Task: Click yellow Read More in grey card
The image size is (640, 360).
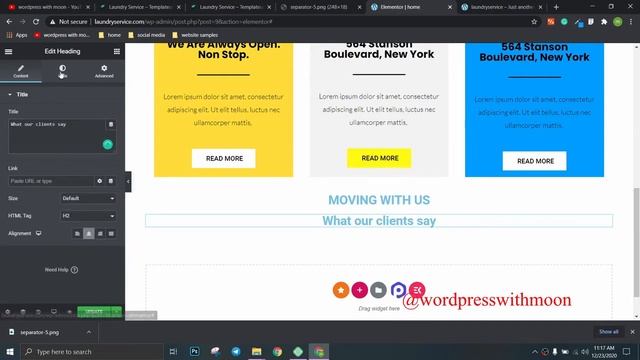Action: pos(379,158)
